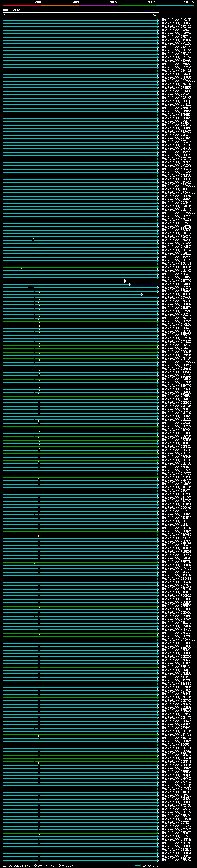This screenshot has height=868, width=197.
Task: Click the arrowhead ending the Q8RVP2 alignment bar
Action: (x=125, y=281)
